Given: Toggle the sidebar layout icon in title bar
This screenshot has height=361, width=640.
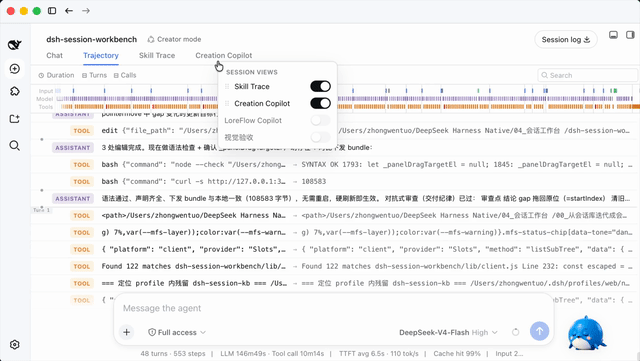Looking at the screenshot, I should click(52, 11).
